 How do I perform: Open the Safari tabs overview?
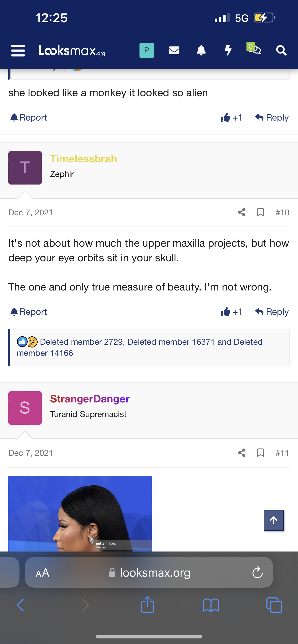274,605
